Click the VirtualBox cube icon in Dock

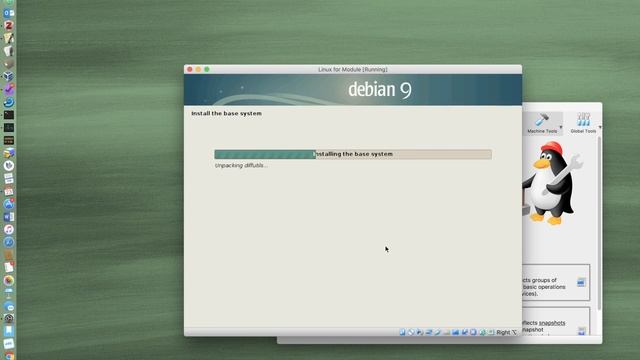tap(8, 76)
